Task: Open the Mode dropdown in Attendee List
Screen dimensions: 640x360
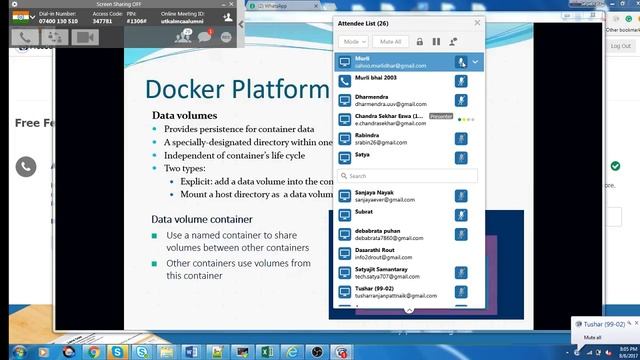Action: (x=353, y=42)
